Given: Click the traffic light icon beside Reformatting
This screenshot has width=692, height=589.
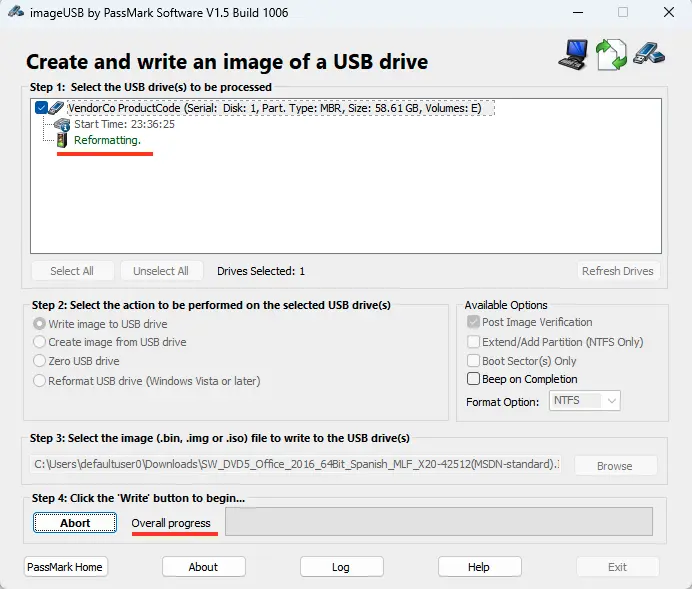Looking at the screenshot, I should (62, 141).
